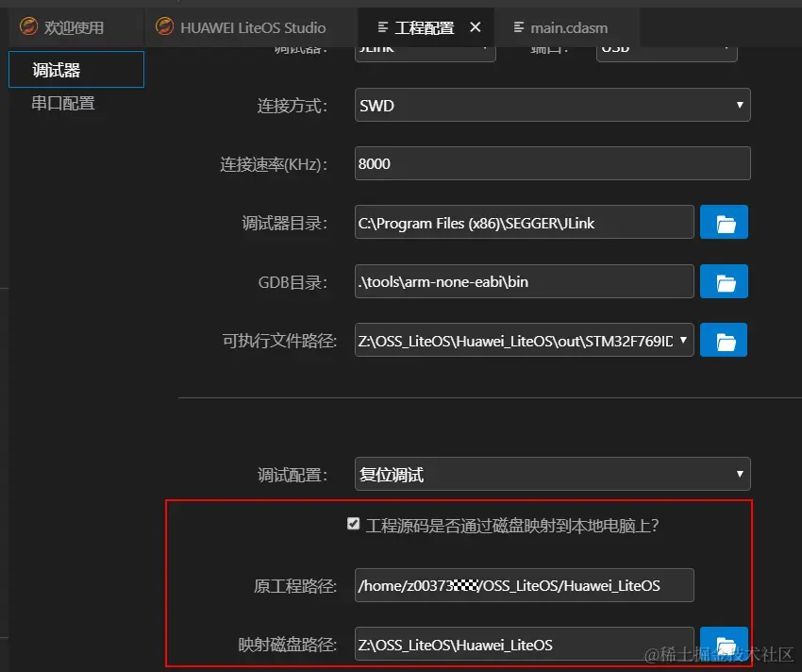Open 端口 USB dropdown
This screenshot has width=802, height=672.
coord(666,53)
